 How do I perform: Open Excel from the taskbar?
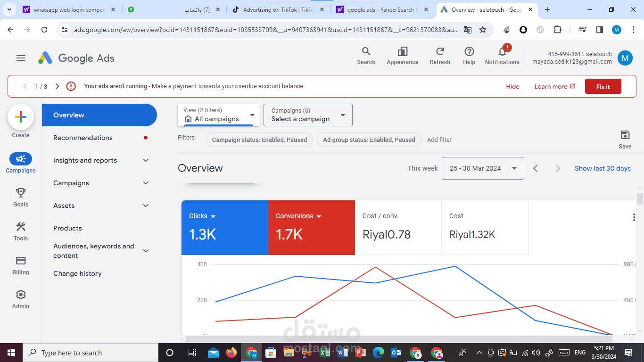coord(325,353)
